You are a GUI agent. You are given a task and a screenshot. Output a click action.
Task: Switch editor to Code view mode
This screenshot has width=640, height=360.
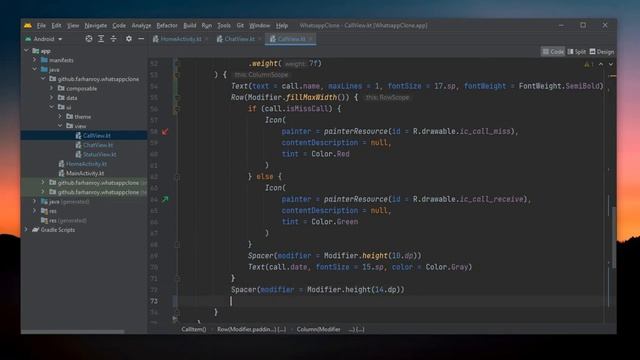click(x=553, y=52)
